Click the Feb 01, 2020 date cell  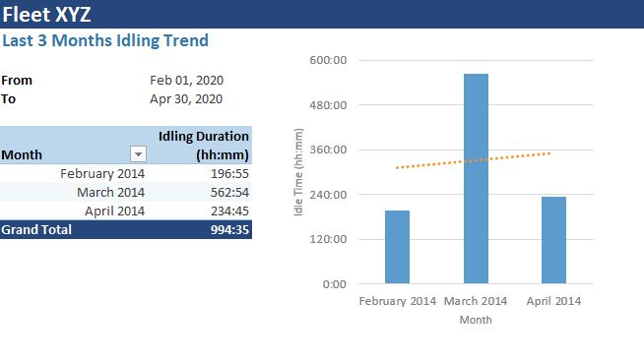click(x=186, y=81)
